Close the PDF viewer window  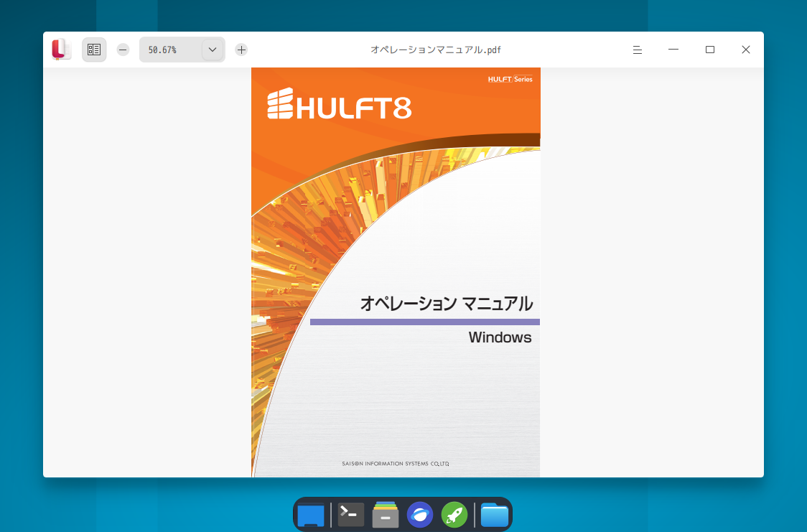click(746, 50)
